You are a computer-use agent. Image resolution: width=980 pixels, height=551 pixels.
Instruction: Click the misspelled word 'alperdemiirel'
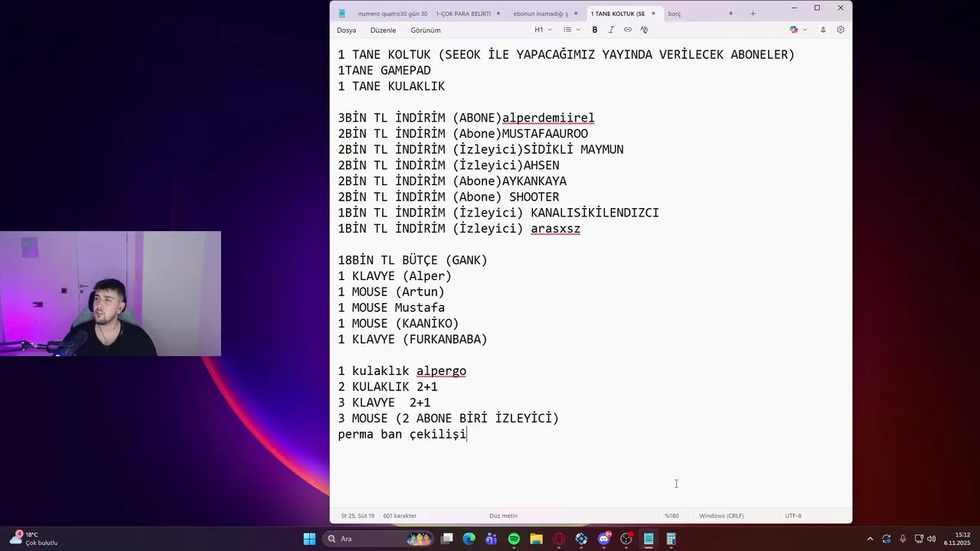[548, 118]
